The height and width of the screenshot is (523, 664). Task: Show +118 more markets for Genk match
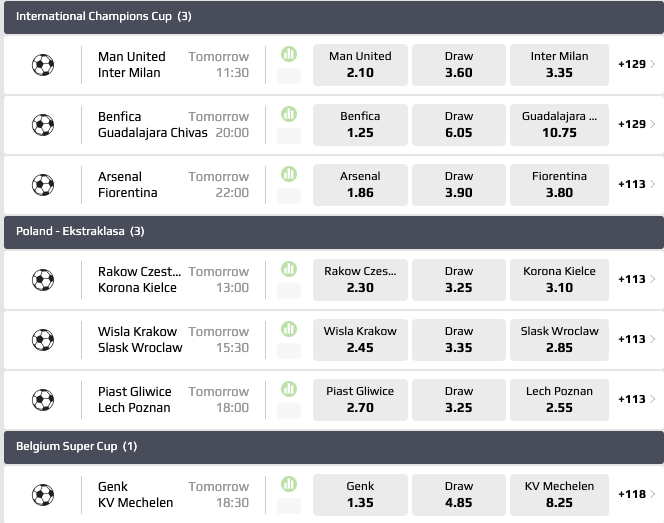click(637, 495)
